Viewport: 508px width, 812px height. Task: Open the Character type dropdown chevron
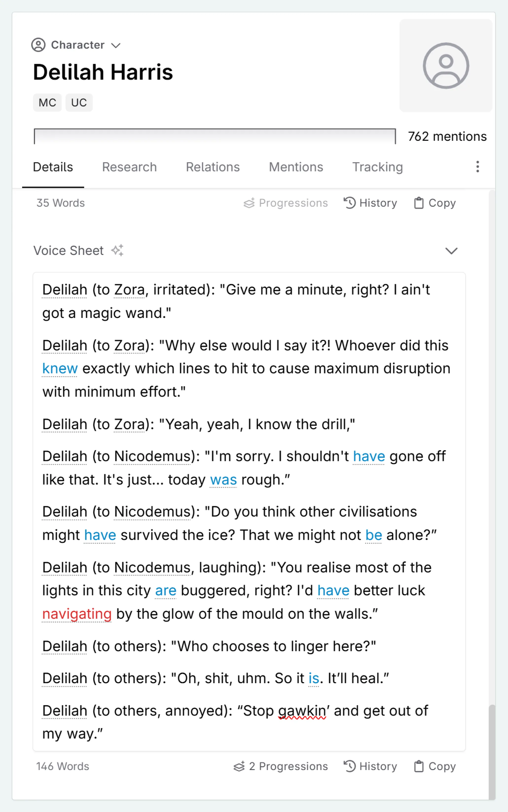(x=116, y=45)
